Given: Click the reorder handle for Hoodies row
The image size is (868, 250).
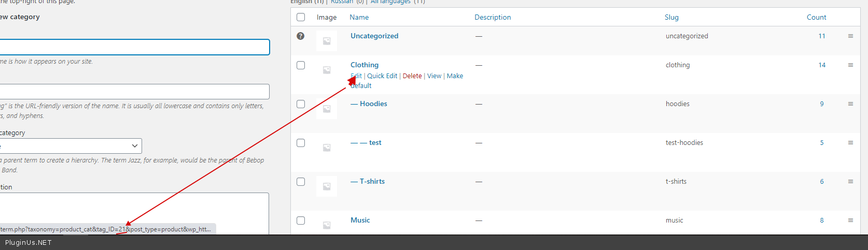Looking at the screenshot, I should point(850,104).
